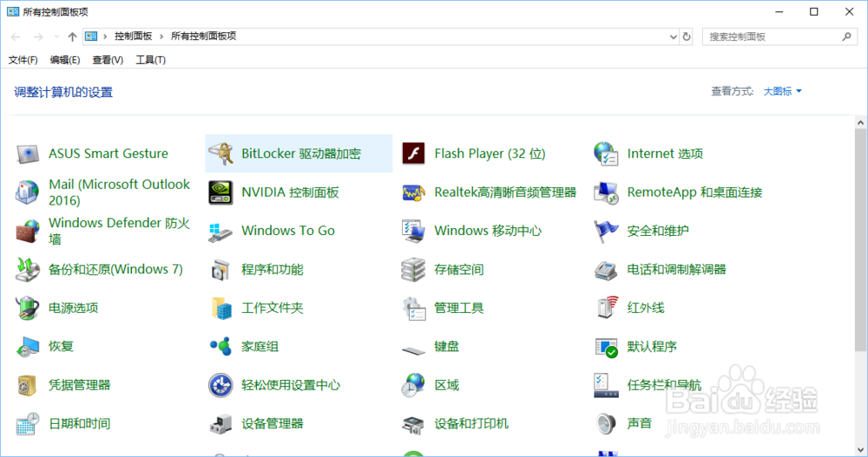Open Backup and Restore (Windows 7) icon
The image size is (868, 457).
pos(27,270)
